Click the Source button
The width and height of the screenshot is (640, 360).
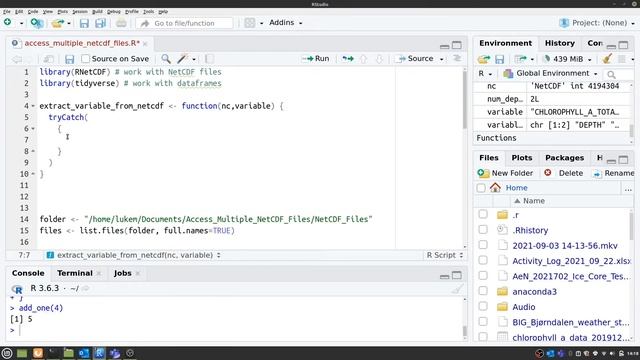(416, 59)
